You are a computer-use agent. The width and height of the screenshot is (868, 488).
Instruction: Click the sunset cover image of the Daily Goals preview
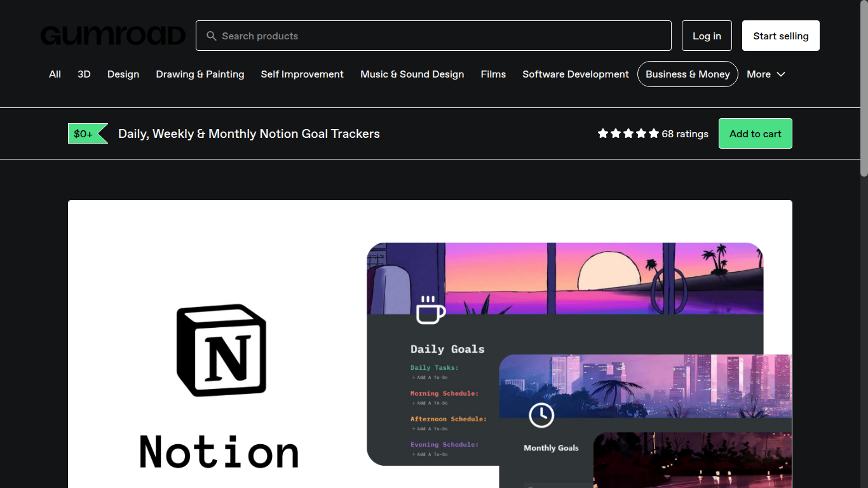(x=565, y=278)
